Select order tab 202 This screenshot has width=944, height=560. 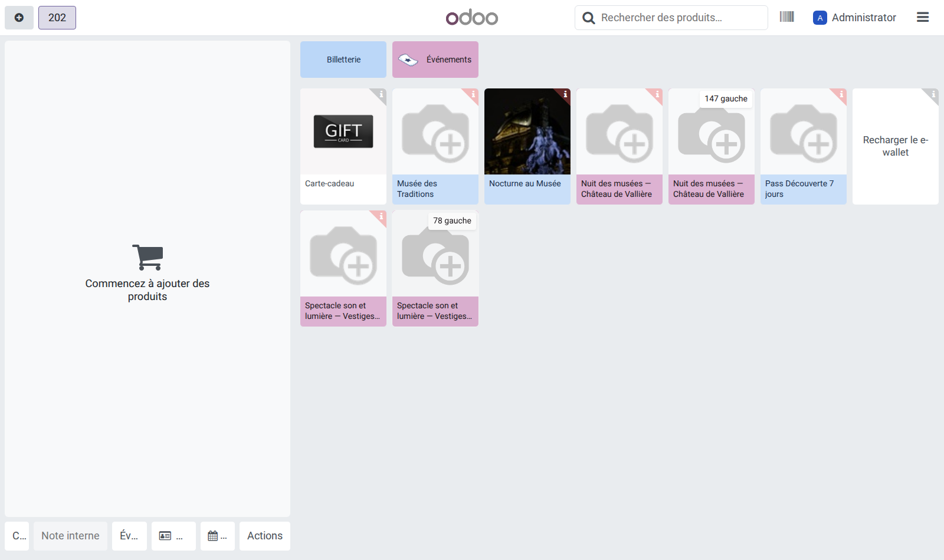pos(57,18)
